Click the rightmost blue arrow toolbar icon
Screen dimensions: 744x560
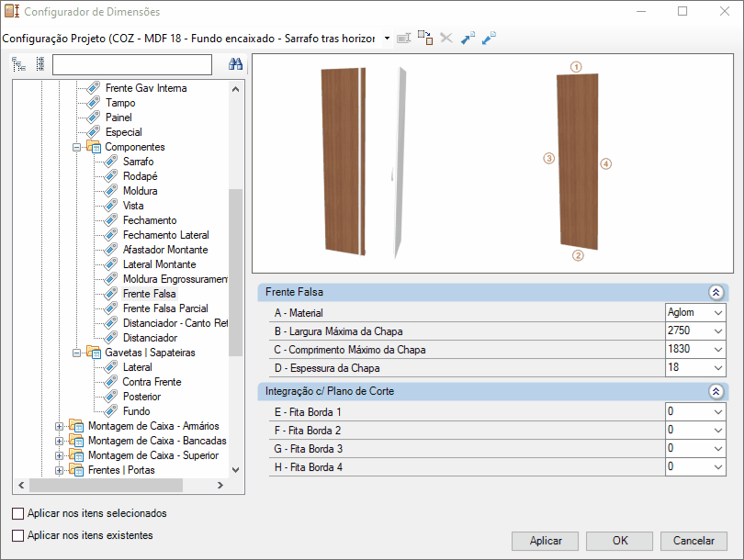489,38
